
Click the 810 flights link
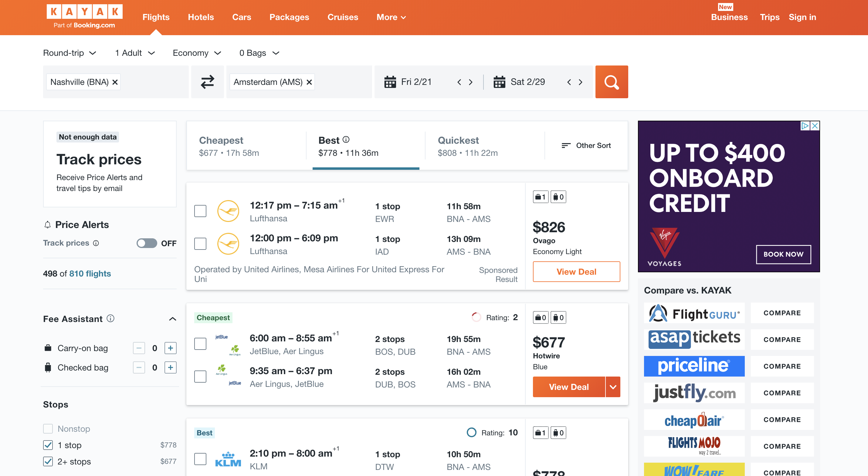[x=90, y=273]
